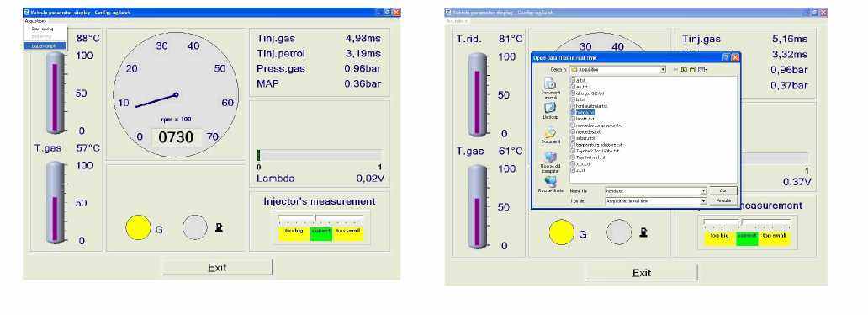Click the Documenti recenti shortcut icon

550,83
